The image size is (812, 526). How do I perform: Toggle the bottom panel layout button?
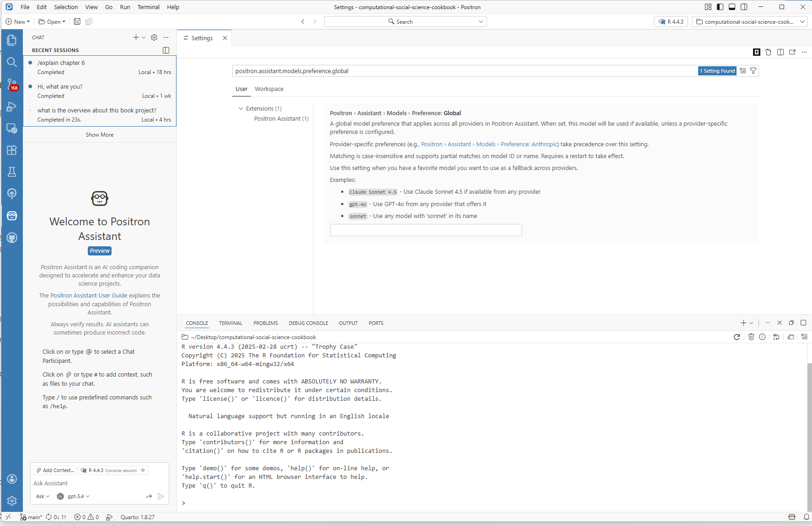pos(732,7)
